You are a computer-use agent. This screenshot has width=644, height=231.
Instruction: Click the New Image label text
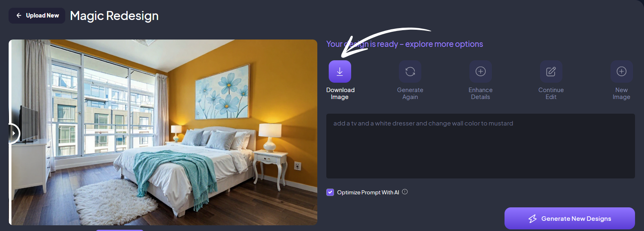click(x=622, y=93)
